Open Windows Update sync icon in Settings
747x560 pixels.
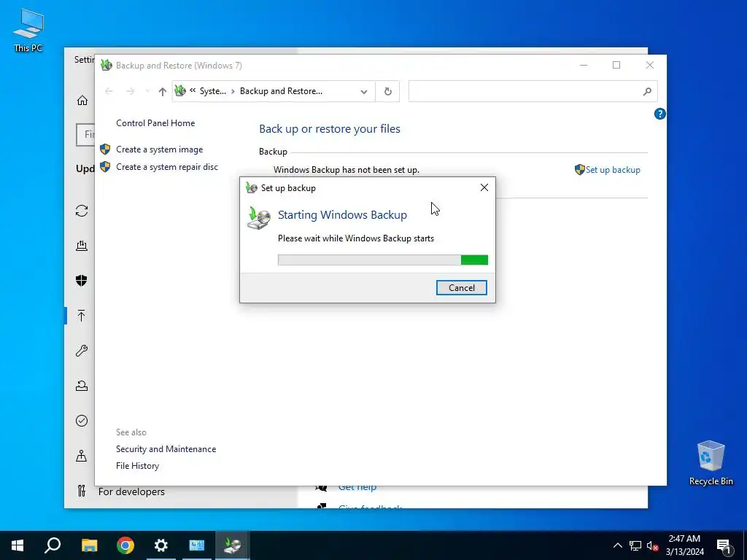pyautogui.click(x=82, y=211)
